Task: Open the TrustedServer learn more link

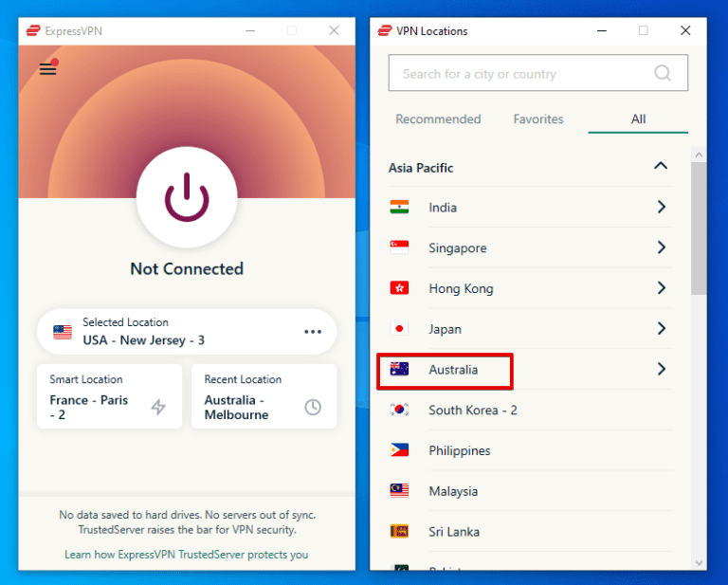Action: pyautogui.click(x=186, y=555)
